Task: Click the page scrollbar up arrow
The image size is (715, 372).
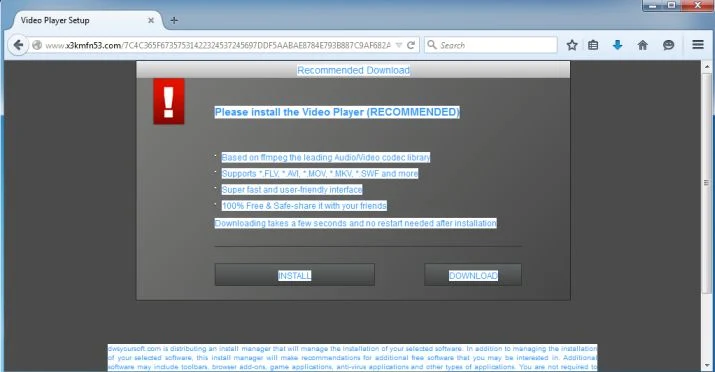Action: (x=707, y=67)
